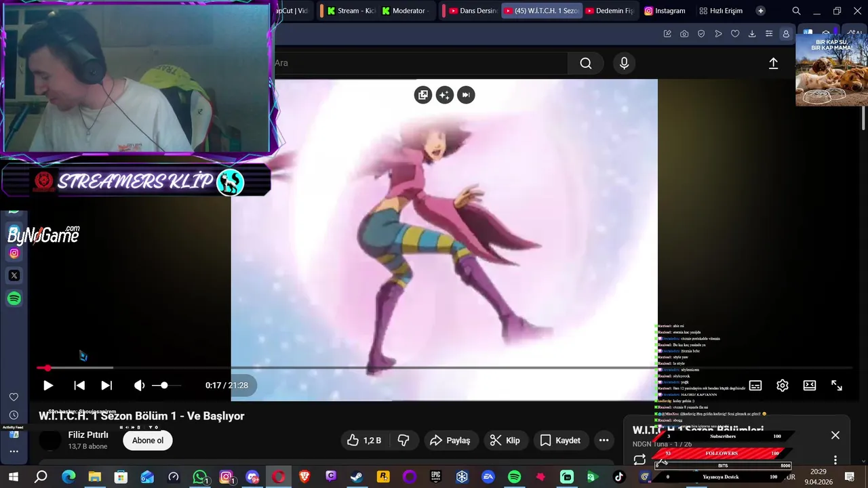Open the Windows notification center
This screenshot has width=868, height=488.
click(x=850, y=477)
